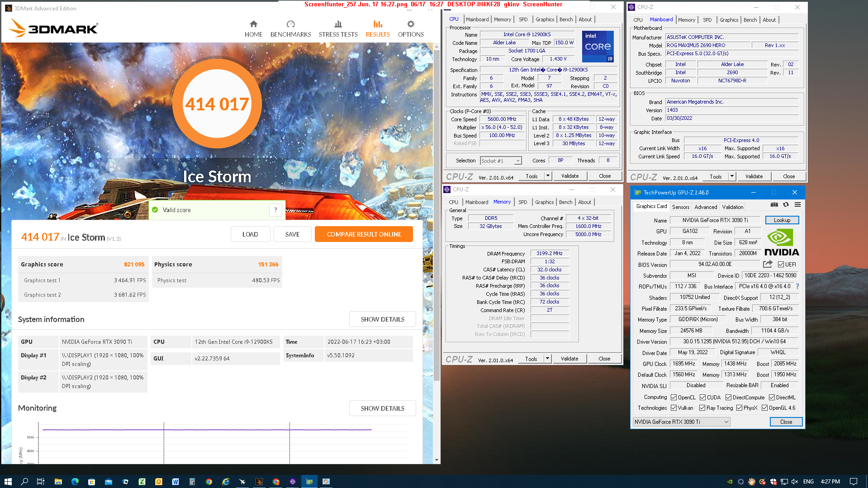Open Excel from the taskbar
The height and width of the screenshot is (488, 868).
tap(142, 482)
